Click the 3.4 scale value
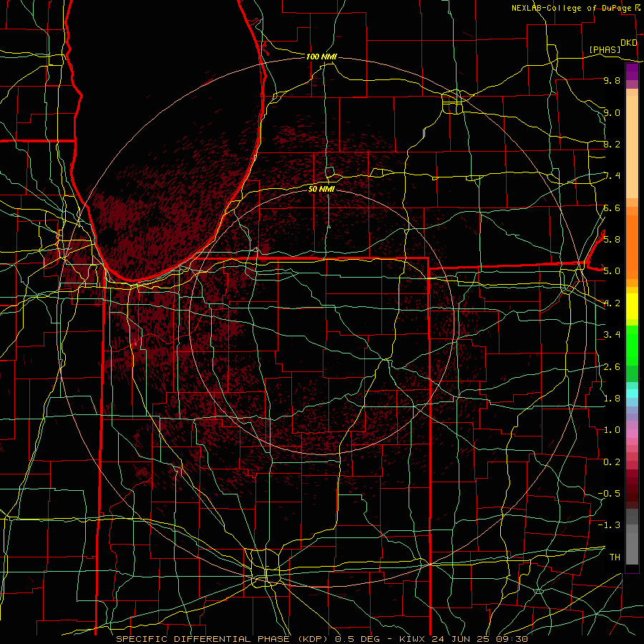The height and width of the screenshot is (644, 644). (x=612, y=335)
